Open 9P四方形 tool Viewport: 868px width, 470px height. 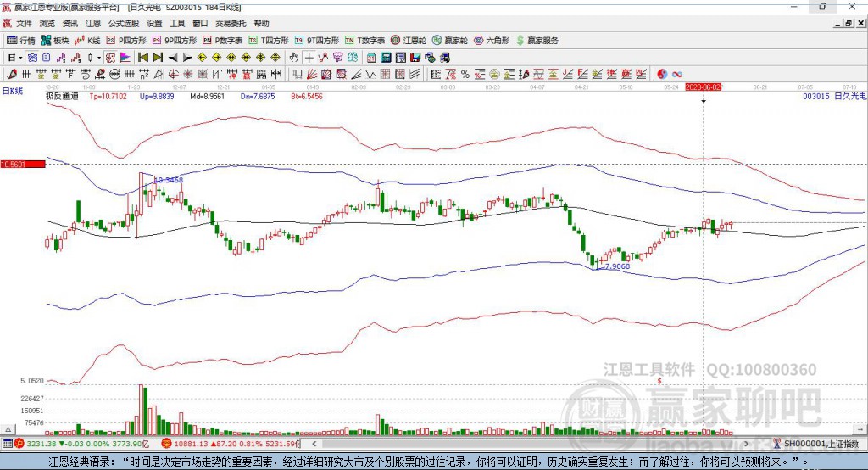(175, 41)
